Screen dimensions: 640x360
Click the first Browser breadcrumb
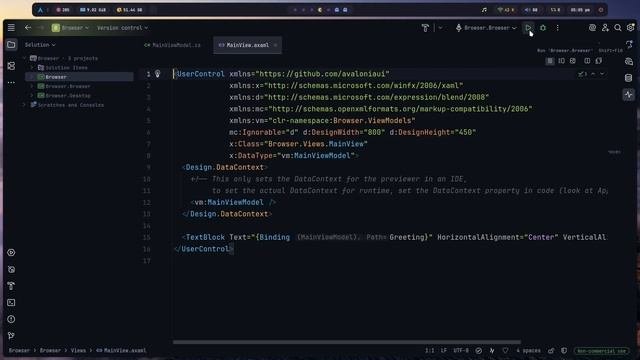(x=19, y=350)
